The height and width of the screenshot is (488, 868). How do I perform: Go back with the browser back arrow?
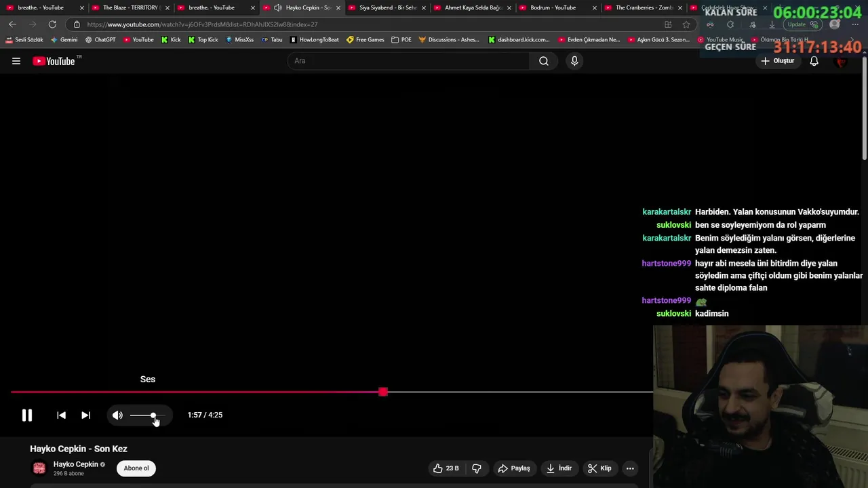(12, 24)
